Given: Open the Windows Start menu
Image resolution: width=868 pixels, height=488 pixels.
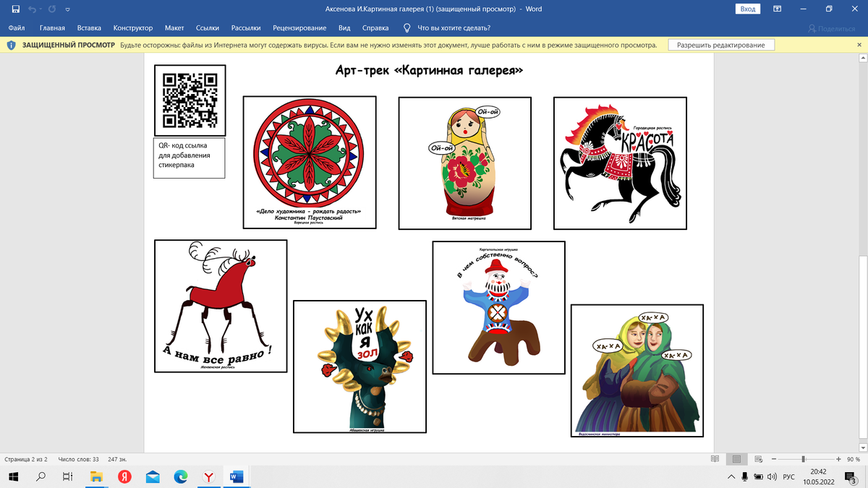Looking at the screenshot, I should point(14,476).
